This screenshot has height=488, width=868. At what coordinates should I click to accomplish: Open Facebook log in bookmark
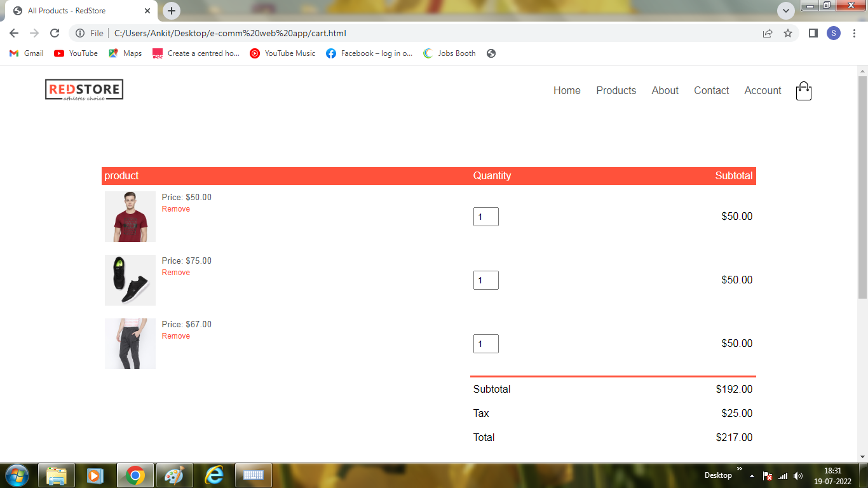coord(369,53)
